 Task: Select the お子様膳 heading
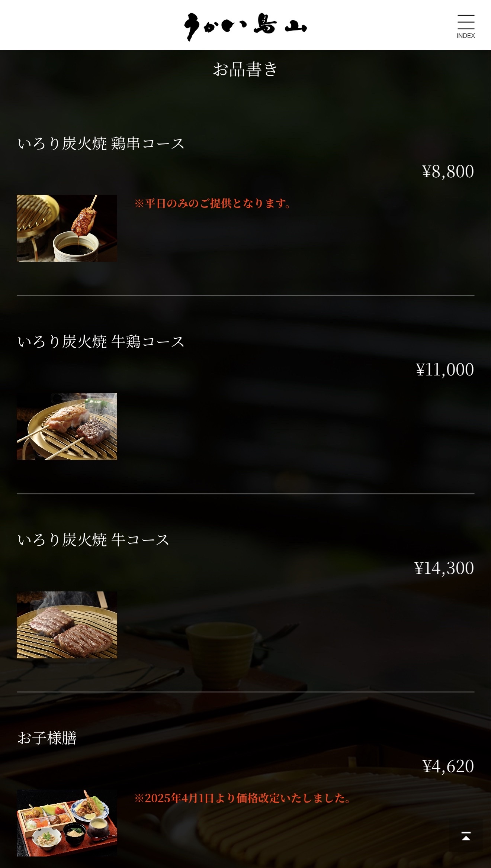47,738
